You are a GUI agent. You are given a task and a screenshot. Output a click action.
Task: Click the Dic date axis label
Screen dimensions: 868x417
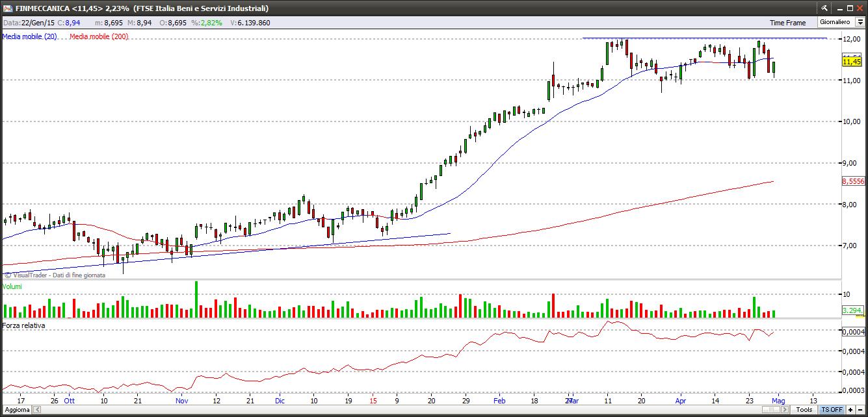280,401
